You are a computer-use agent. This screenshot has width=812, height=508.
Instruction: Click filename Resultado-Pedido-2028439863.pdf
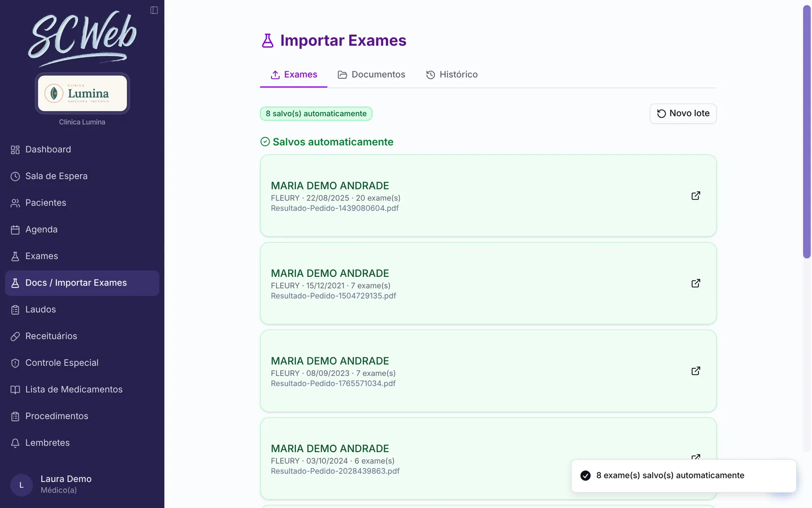point(335,471)
